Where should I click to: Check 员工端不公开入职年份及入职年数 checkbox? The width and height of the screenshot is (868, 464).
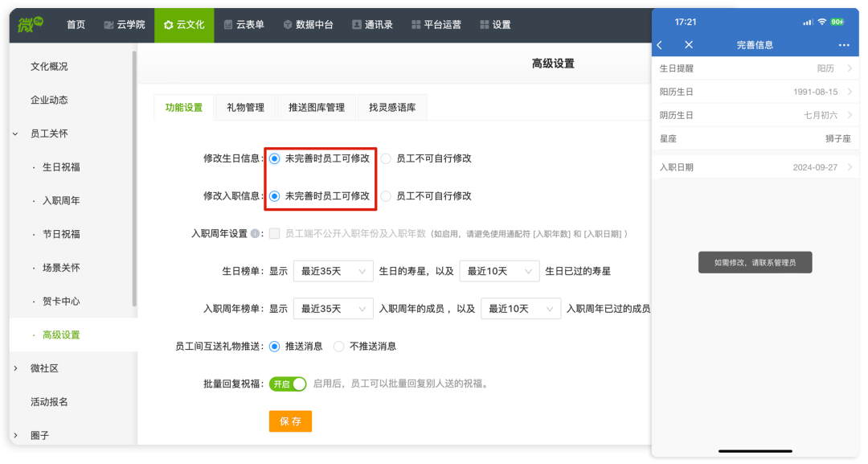pyautogui.click(x=275, y=234)
